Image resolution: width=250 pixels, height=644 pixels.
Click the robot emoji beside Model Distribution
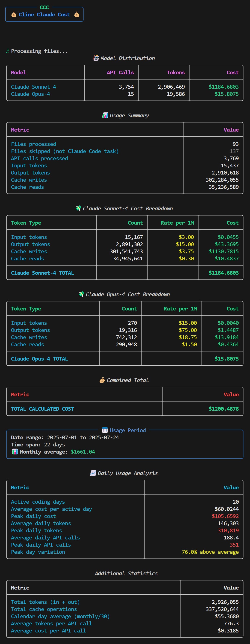[96, 58]
